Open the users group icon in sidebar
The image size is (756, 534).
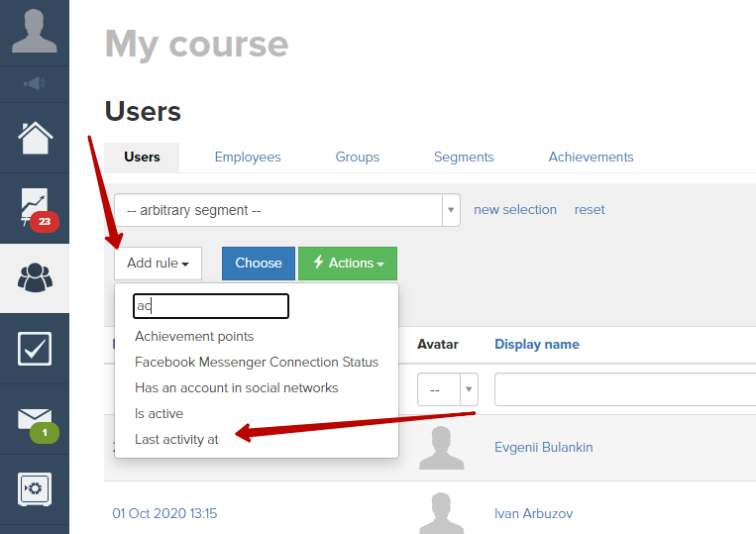(x=35, y=277)
